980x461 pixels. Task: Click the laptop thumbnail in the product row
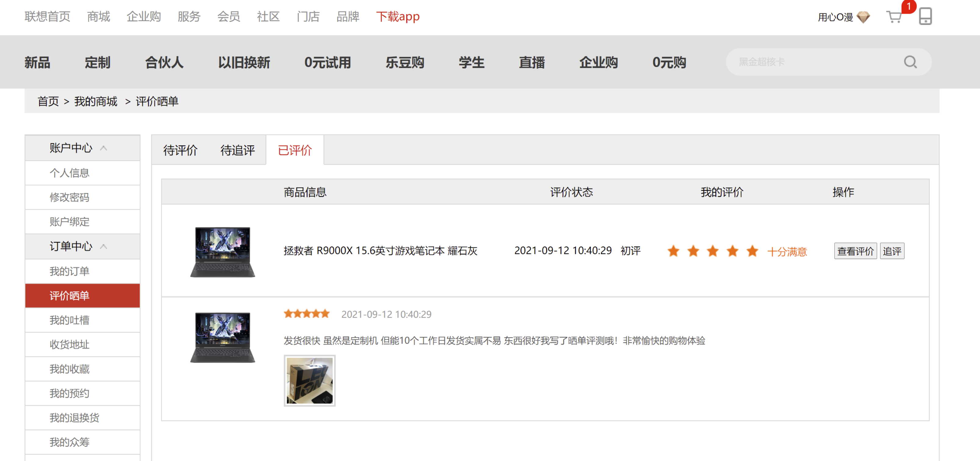[223, 252]
